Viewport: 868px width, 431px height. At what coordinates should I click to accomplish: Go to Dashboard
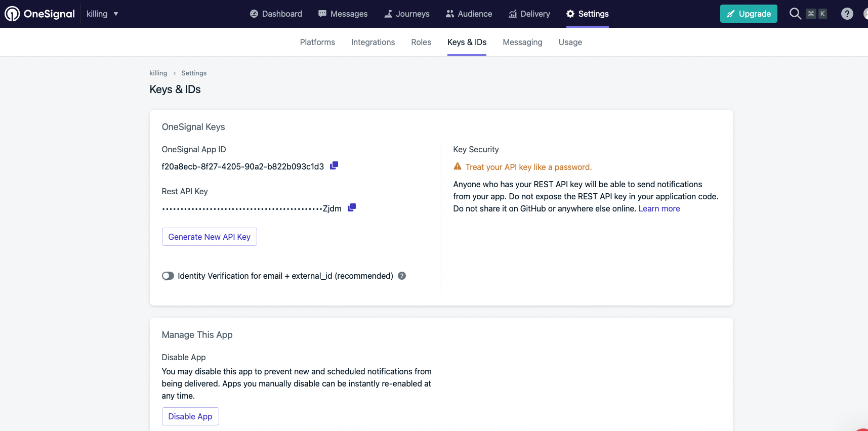[x=276, y=14]
